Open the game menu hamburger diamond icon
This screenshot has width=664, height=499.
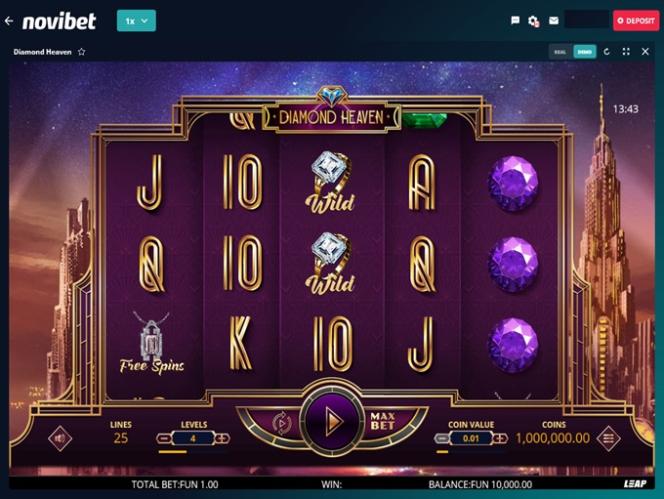609,438
